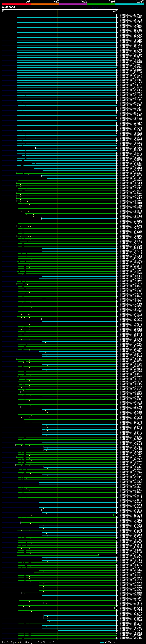Open hit UniRef100_B3G0G4
This screenshot has width=146, height=644.
click(x=131, y=357)
